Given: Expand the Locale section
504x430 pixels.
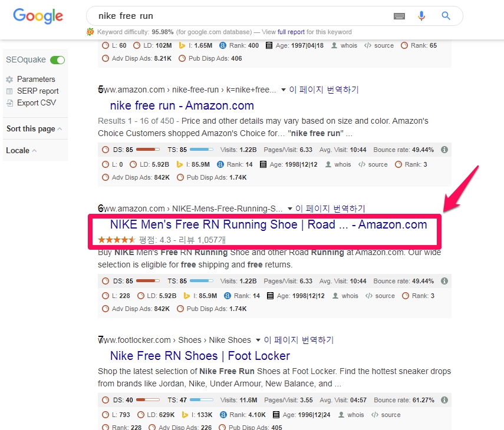Looking at the screenshot, I should point(21,151).
